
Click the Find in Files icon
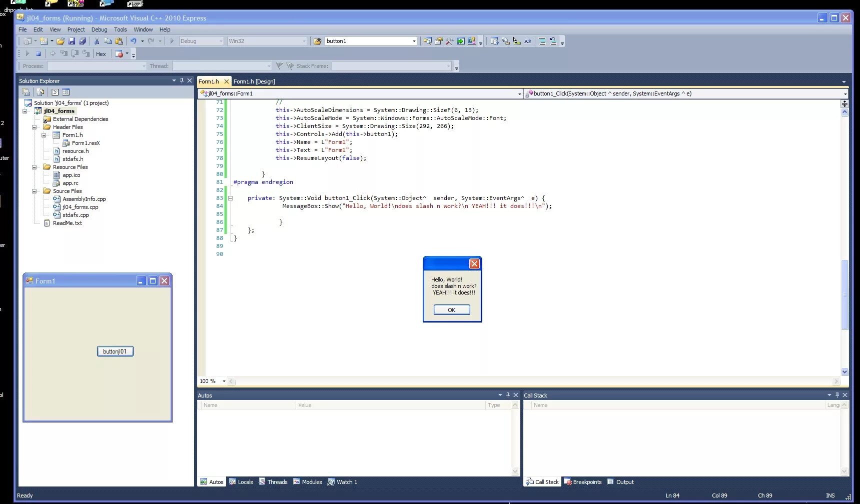(317, 41)
